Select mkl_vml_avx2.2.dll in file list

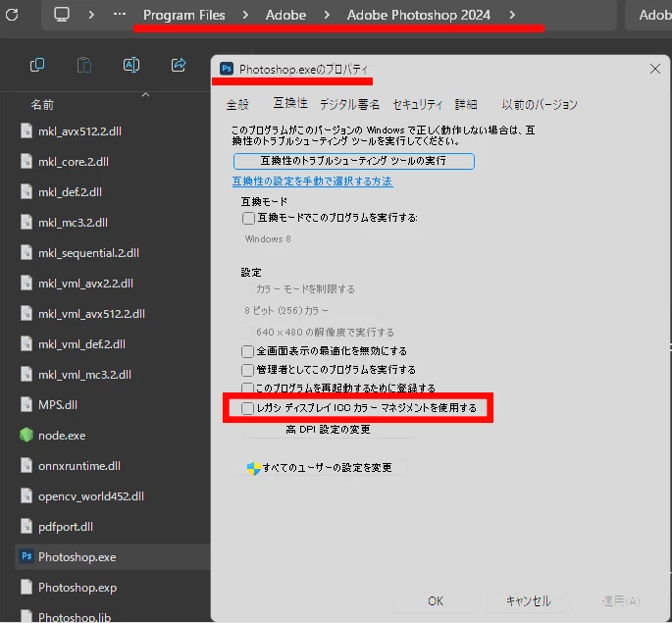85,284
